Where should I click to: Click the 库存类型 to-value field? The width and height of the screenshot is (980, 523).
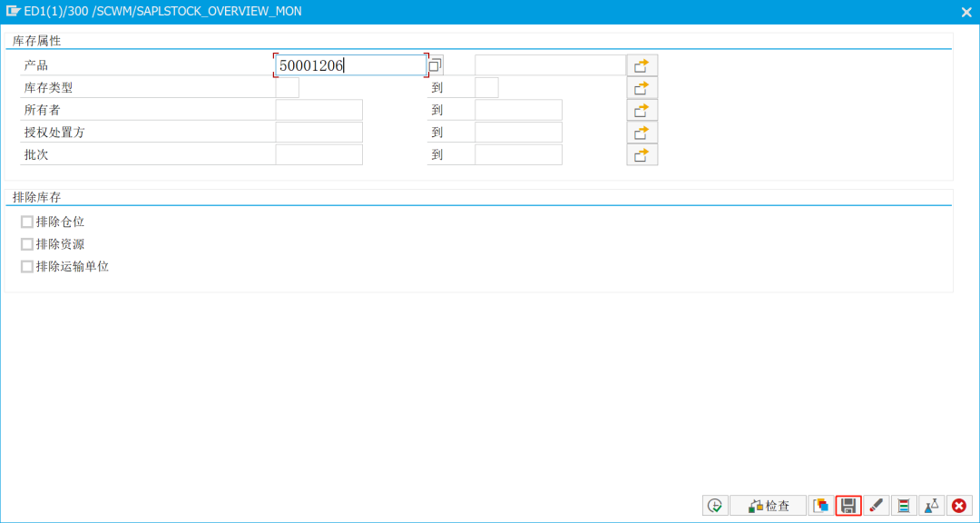point(487,87)
